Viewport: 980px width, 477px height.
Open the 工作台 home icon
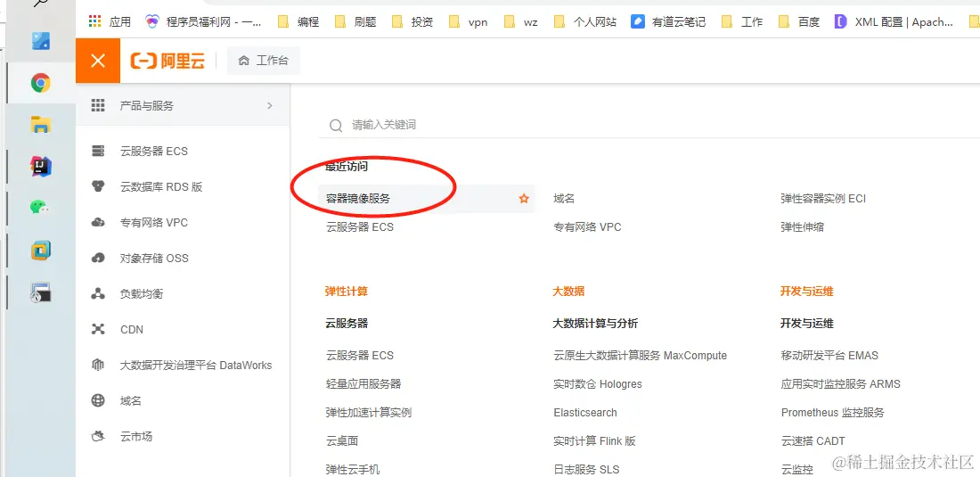(x=244, y=61)
